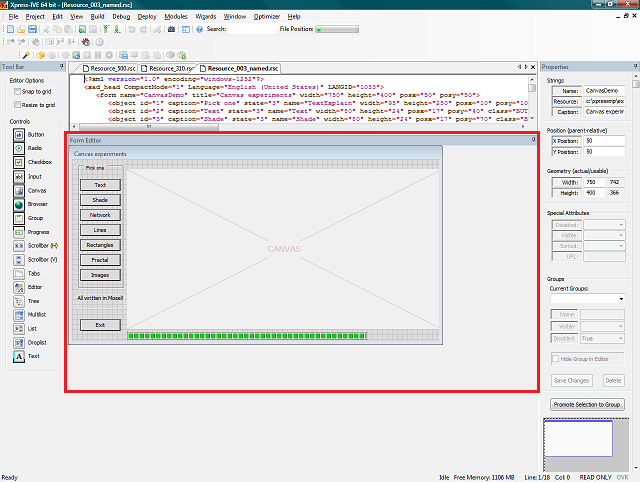The image size is (640, 482).
Task: Select the Tree control icon
Action: (x=19, y=300)
